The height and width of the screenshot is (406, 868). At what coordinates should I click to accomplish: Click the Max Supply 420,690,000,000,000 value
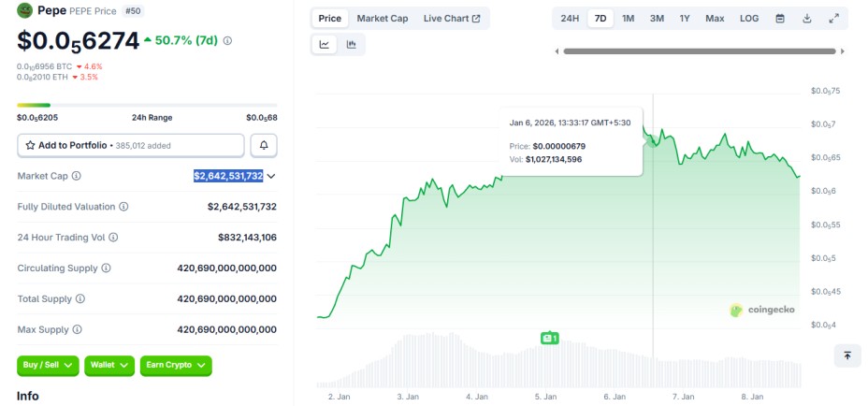227,329
